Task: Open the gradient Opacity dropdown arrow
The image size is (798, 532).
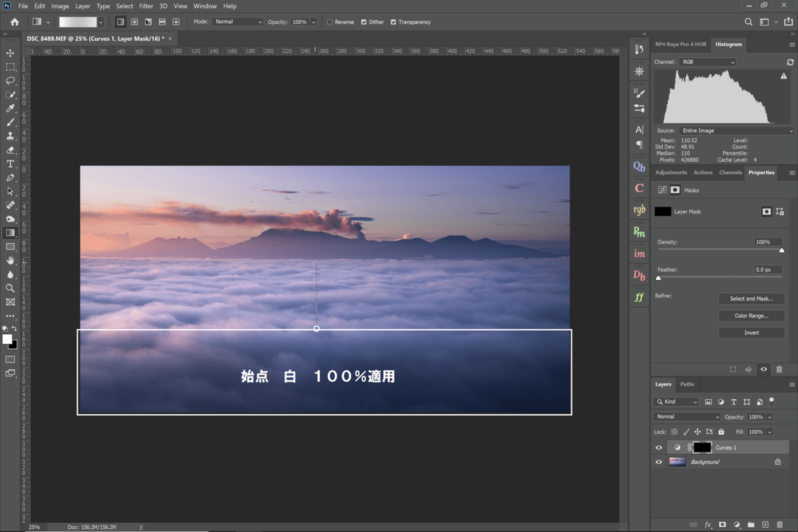Action: click(313, 22)
